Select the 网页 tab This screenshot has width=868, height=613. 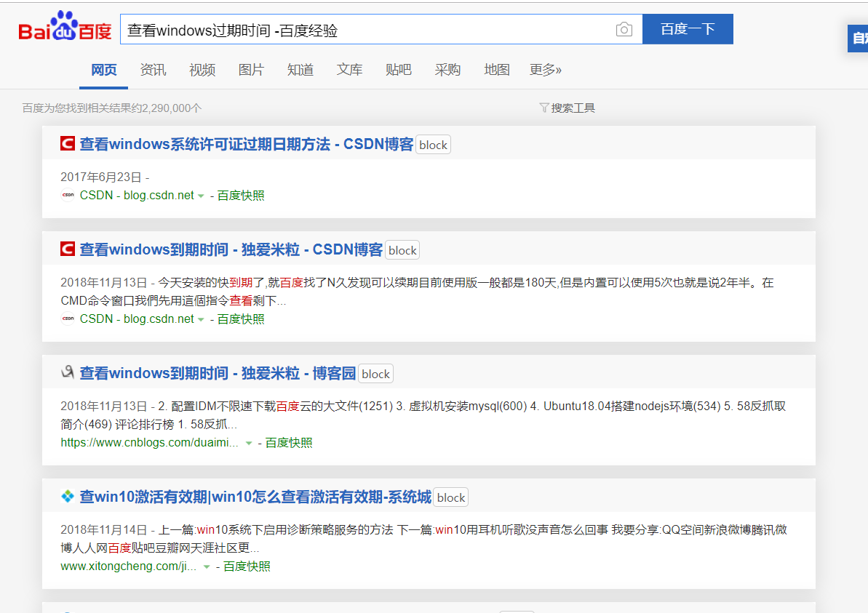pyautogui.click(x=103, y=70)
